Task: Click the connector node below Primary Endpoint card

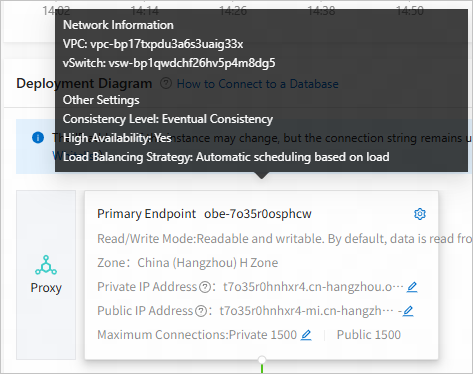Action: coord(262,360)
